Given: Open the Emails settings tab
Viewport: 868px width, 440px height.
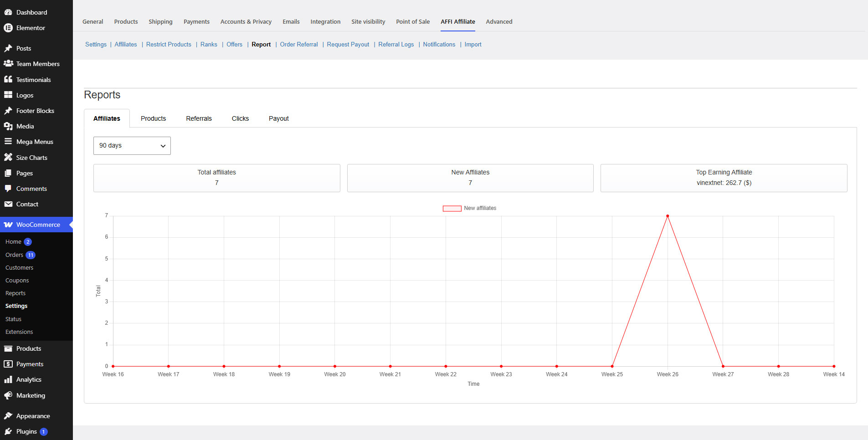Looking at the screenshot, I should 291,21.
